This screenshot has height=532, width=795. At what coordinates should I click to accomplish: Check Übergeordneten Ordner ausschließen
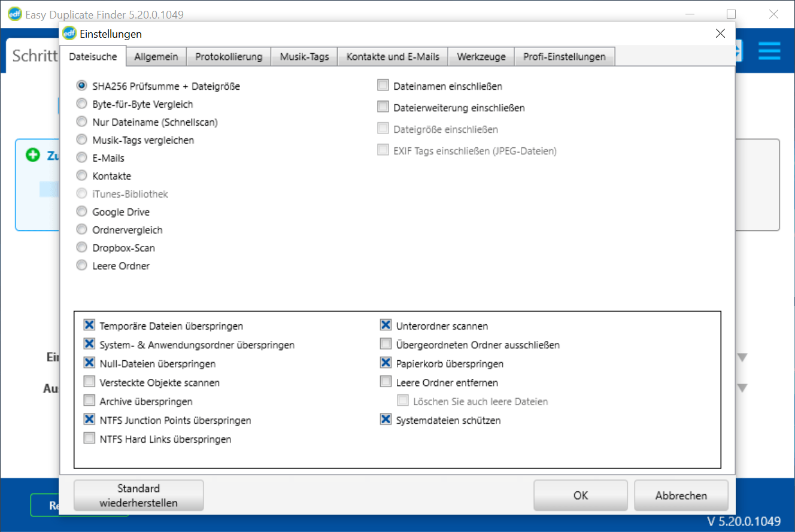coord(386,344)
